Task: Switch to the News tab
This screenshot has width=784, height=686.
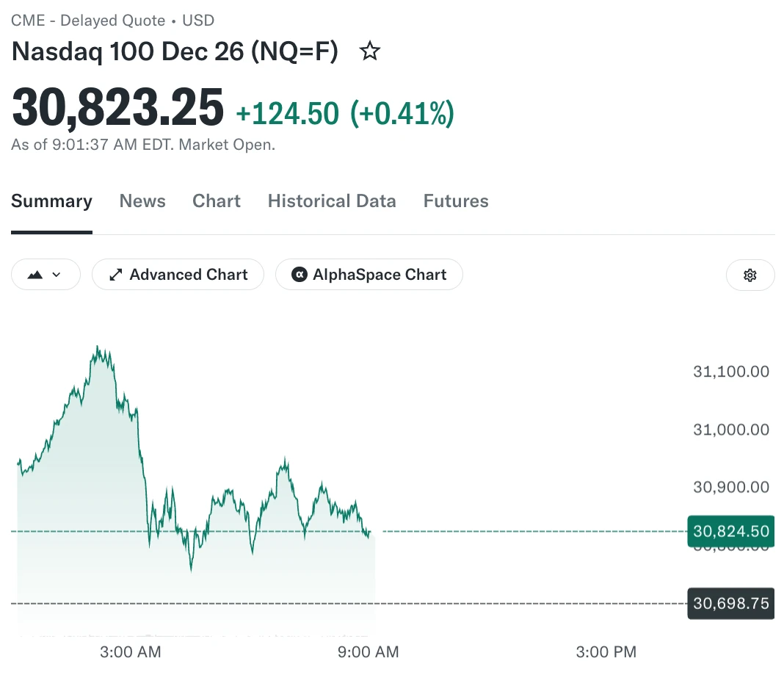Action: point(142,201)
